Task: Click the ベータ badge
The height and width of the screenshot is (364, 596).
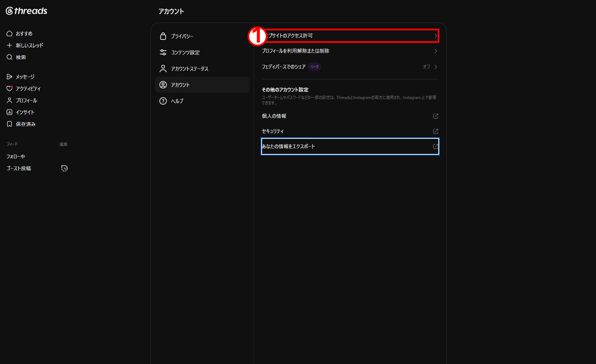Action: [x=314, y=67]
